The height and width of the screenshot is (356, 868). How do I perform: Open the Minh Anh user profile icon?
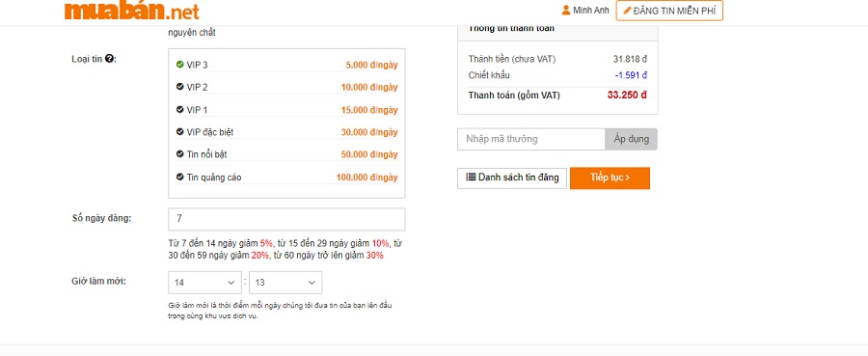566,10
